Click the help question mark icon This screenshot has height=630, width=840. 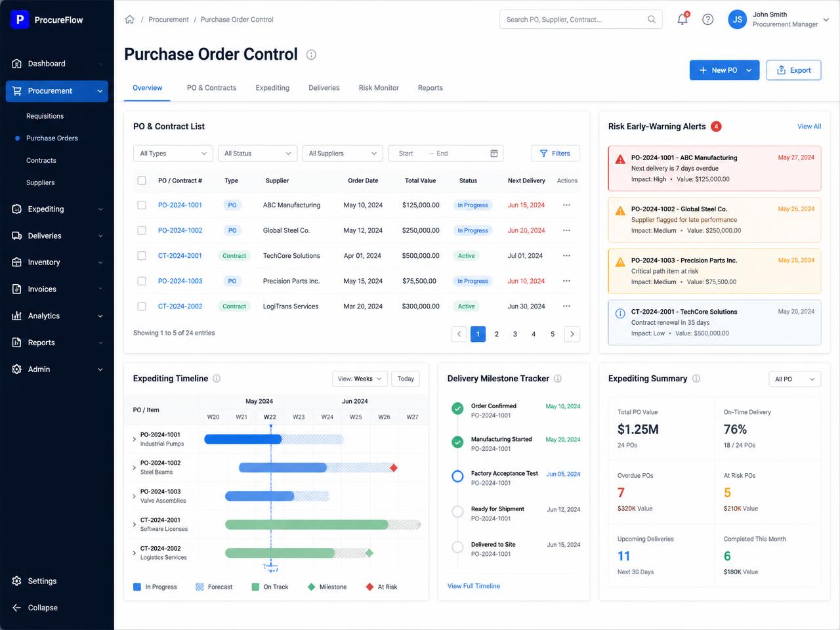coord(707,19)
